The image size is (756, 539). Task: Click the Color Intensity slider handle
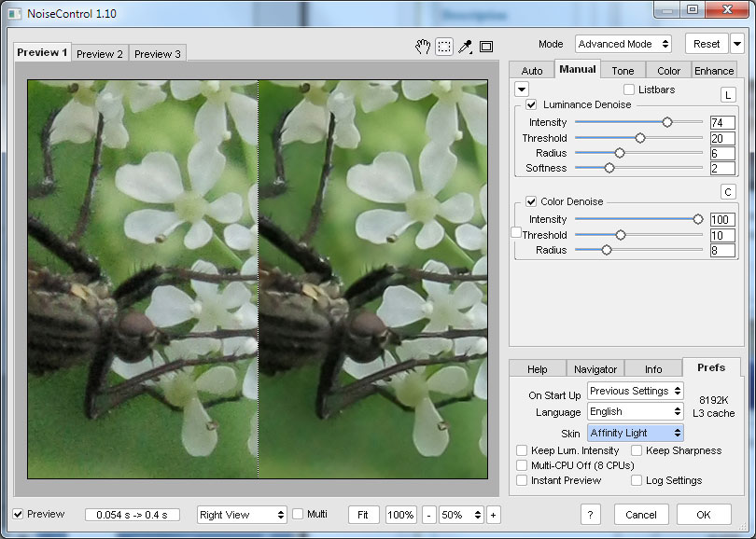[697, 219]
